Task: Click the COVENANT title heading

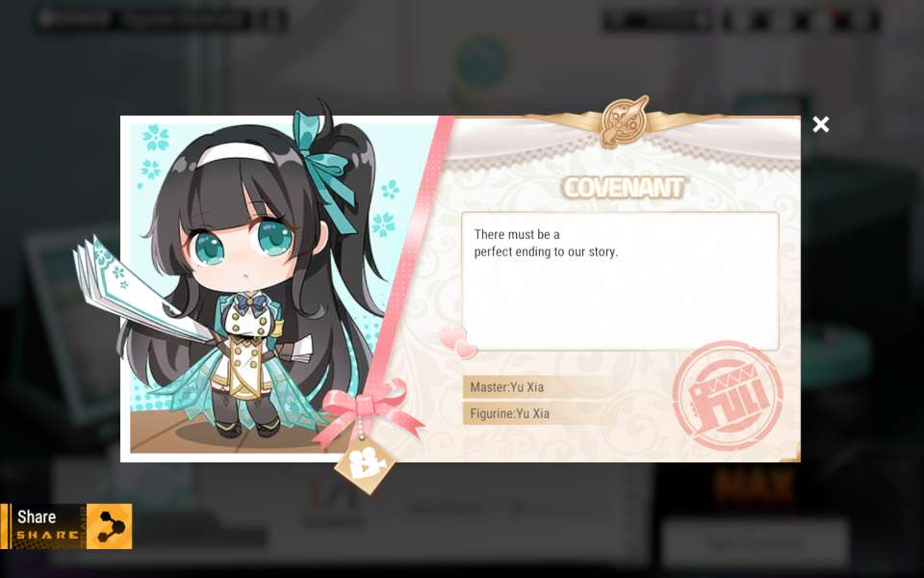Action: [623, 188]
